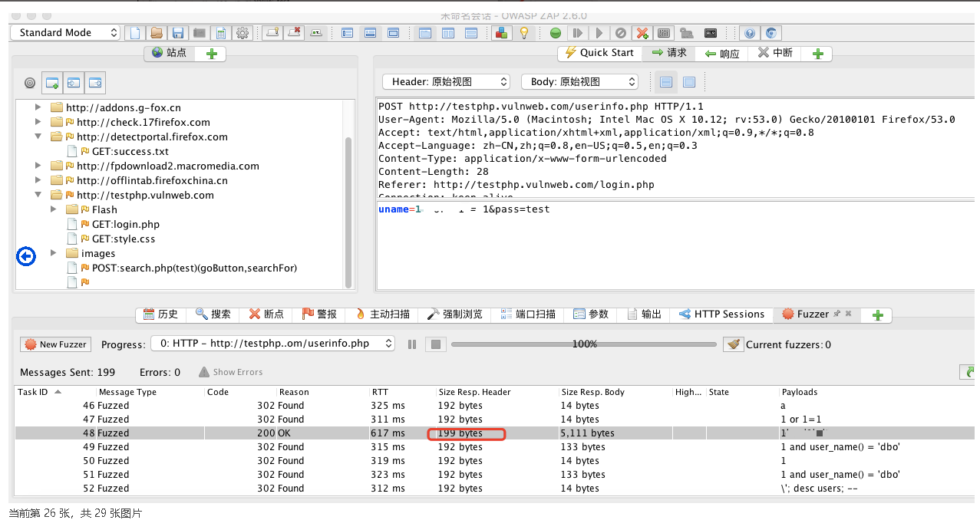
Task: Click the blue help question mark icon
Action: pyautogui.click(x=750, y=33)
